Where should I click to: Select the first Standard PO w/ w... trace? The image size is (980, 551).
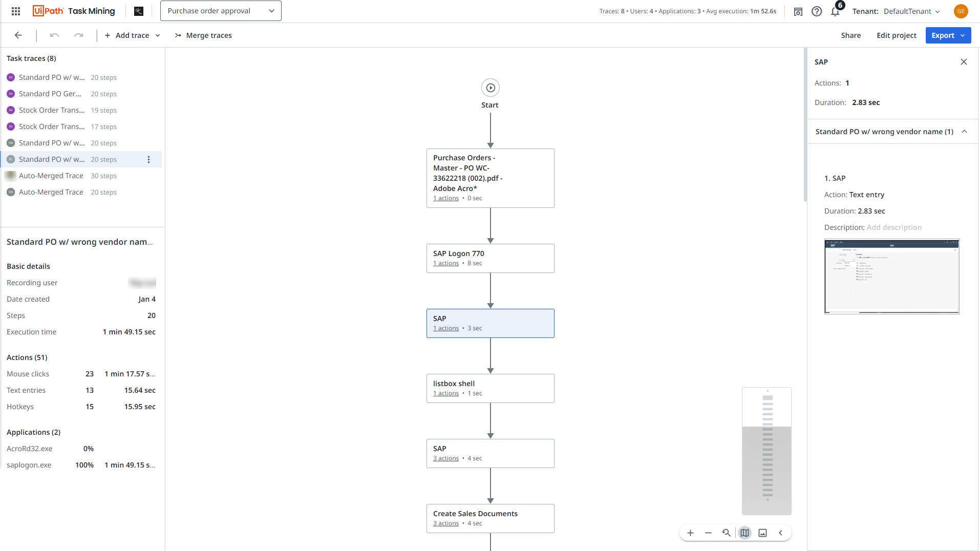(x=81, y=77)
